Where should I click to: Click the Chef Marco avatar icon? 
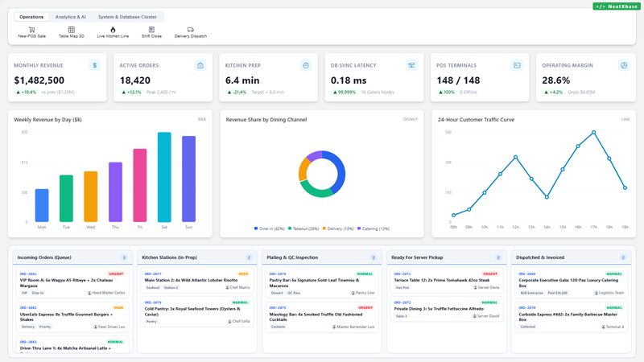click(227, 288)
